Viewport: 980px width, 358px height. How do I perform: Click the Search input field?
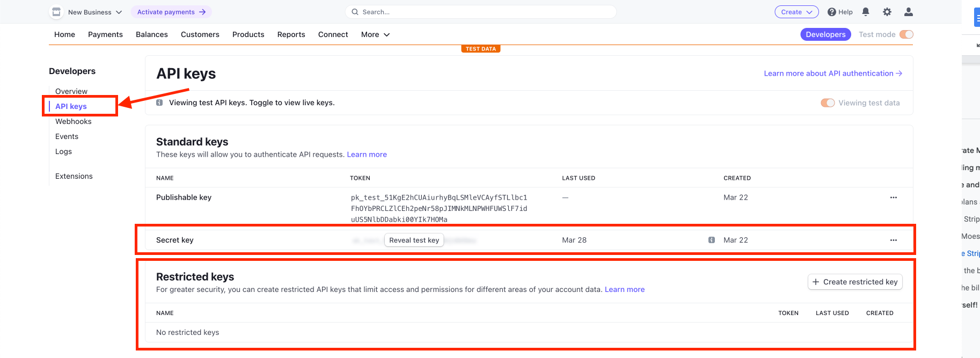coord(480,12)
